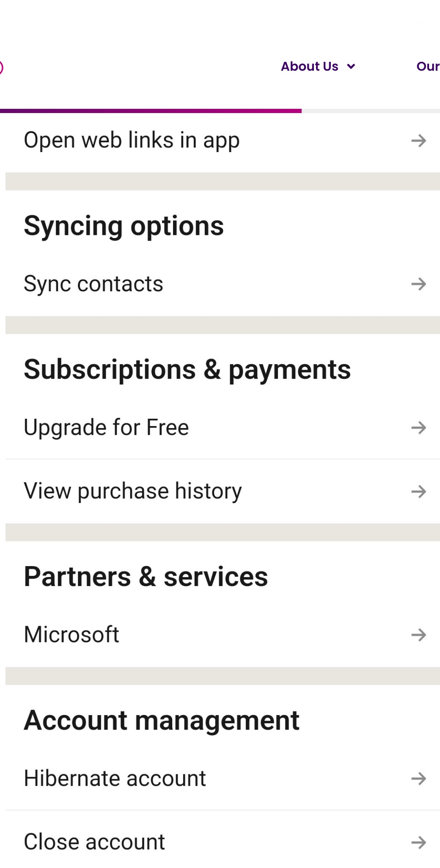Expand the About Us dropdown chevron
This screenshot has width=440, height=868.
351,66
